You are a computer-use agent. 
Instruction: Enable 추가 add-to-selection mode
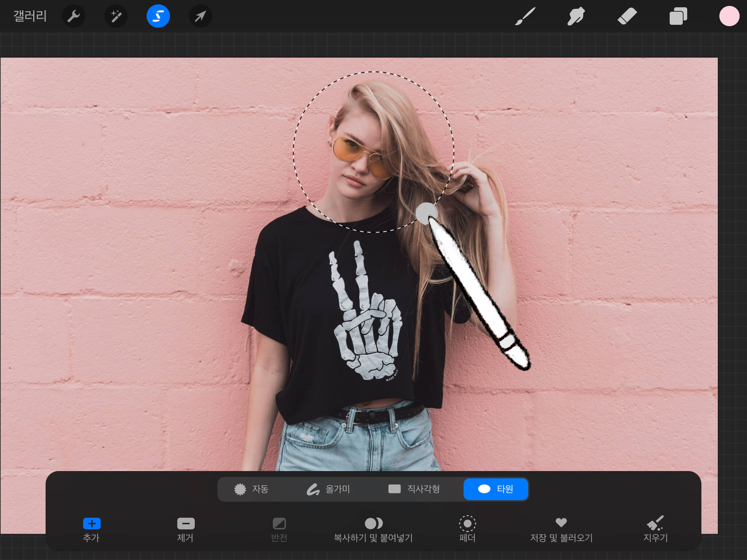click(x=92, y=529)
